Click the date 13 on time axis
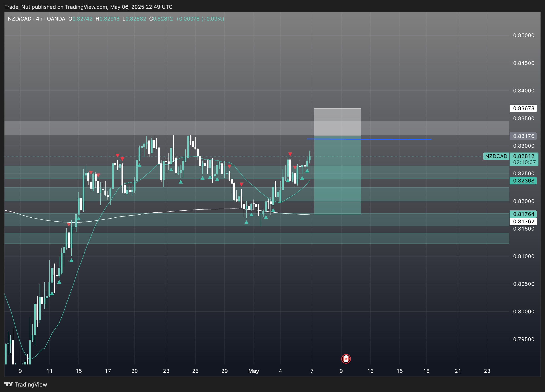Screen dimensions: 545x392 tap(370, 371)
